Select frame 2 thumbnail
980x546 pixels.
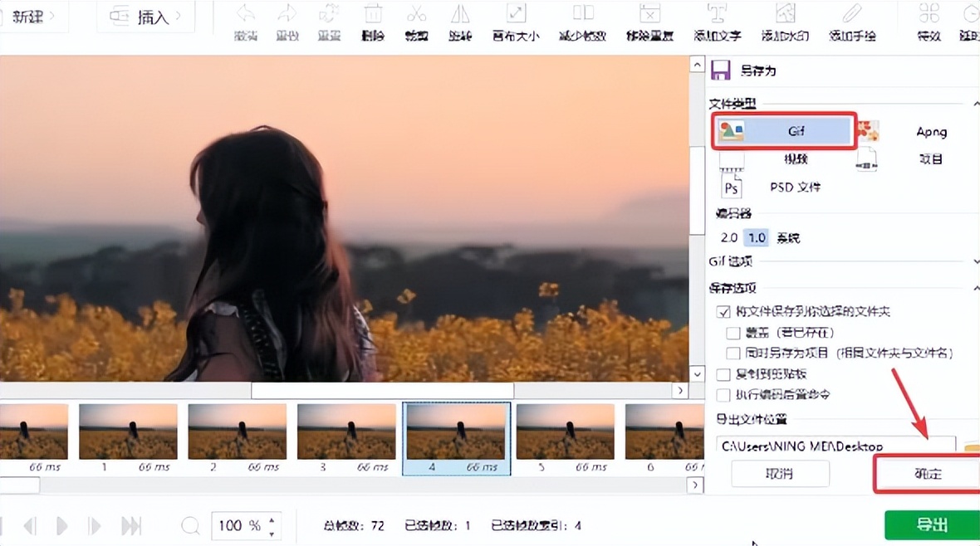click(x=238, y=439)
